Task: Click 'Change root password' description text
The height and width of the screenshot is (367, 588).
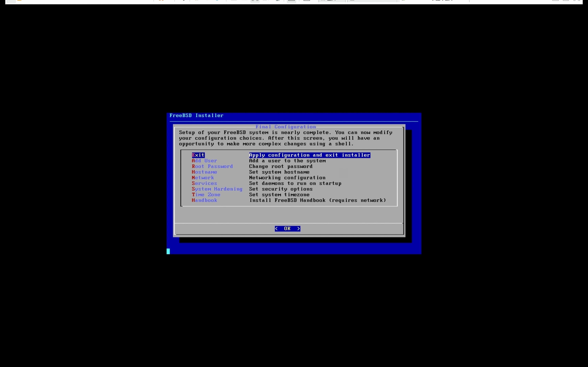Action: [x=281, y=166]
